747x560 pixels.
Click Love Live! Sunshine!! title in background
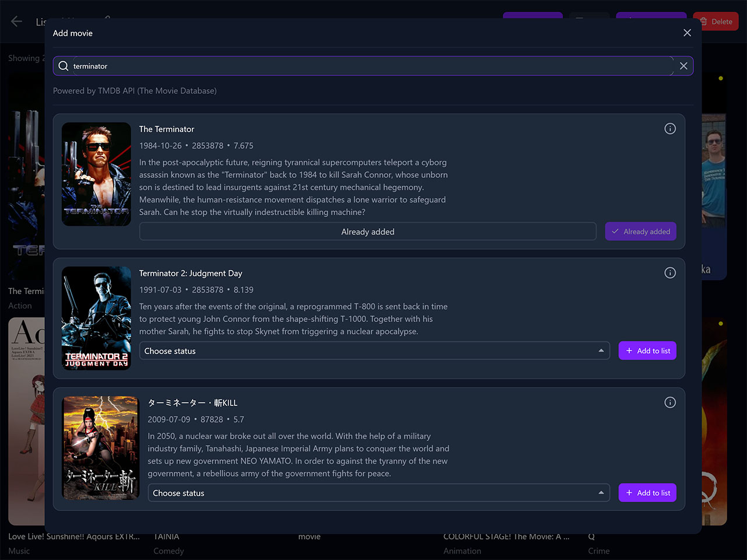[74, 536]
